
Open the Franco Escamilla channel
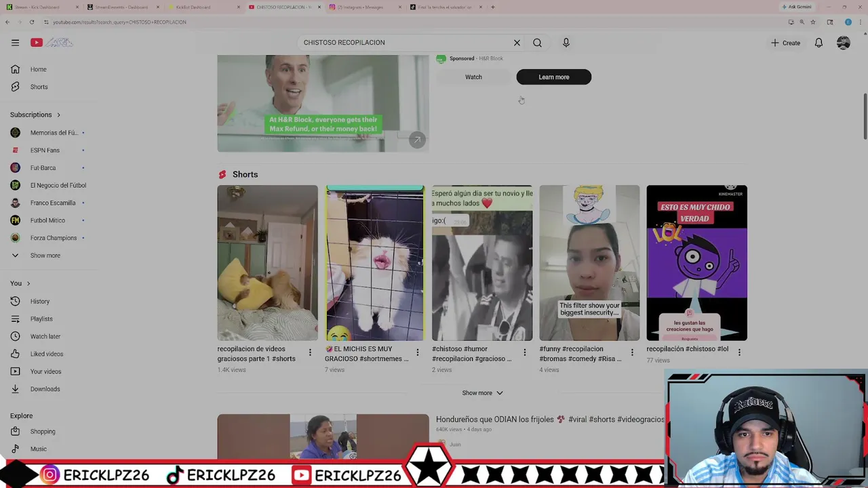click(49, 203)
